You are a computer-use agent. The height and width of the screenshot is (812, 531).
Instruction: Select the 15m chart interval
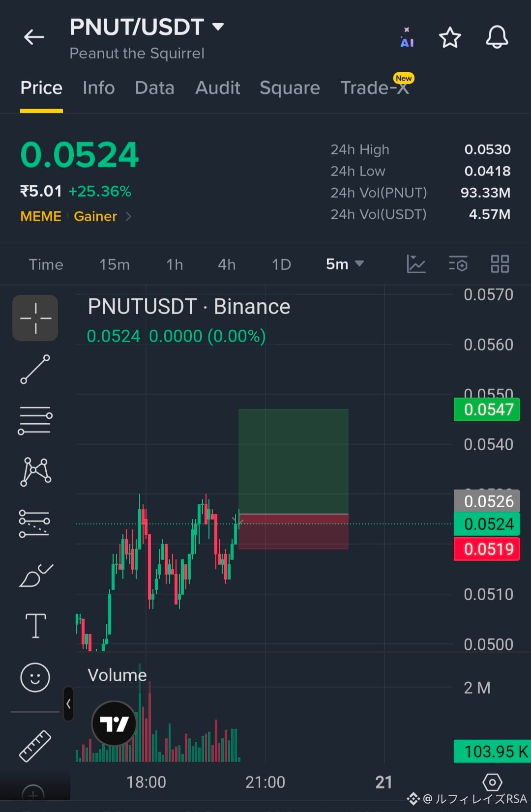[x=115, y=264]
